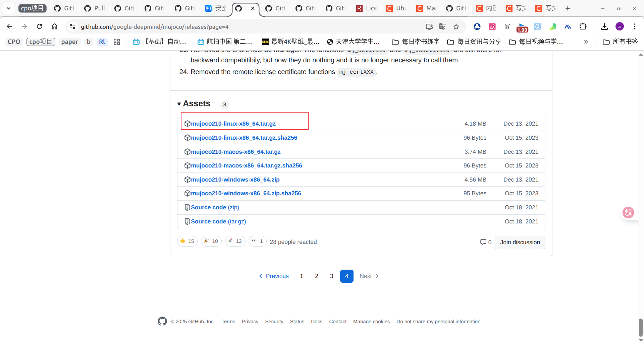Click the address bar URL field

pos(248,26)
